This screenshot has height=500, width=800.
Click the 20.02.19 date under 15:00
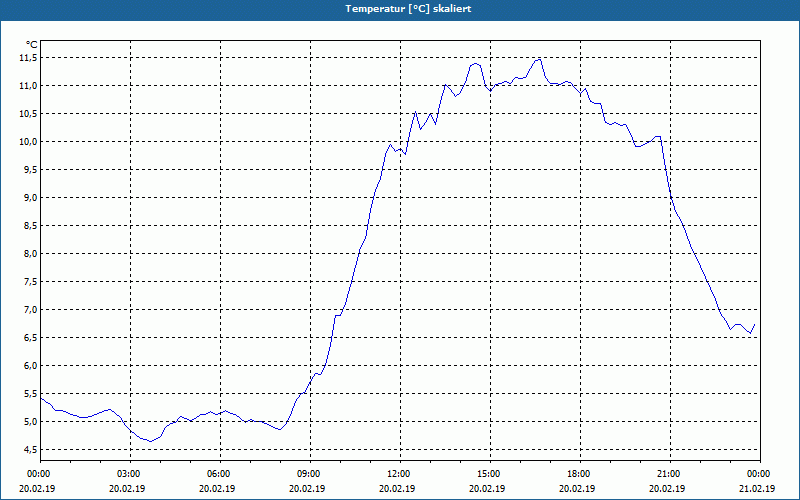(x=488, y=489)
